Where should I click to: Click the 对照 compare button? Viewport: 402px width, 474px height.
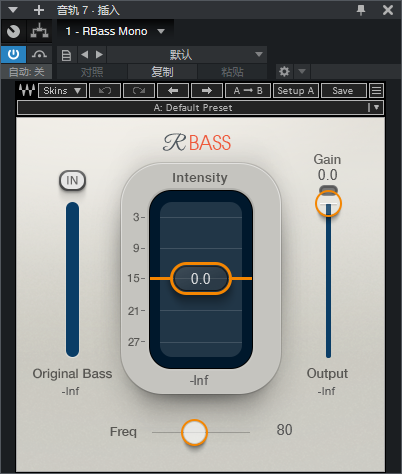[x=92, y=72]
